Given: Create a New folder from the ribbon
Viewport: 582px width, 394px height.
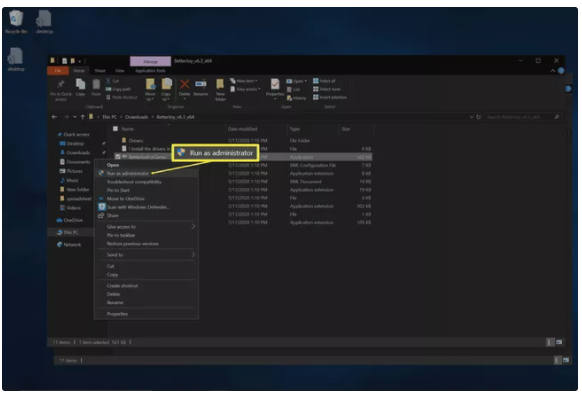Looking at the screenshot, I should 220,89.
